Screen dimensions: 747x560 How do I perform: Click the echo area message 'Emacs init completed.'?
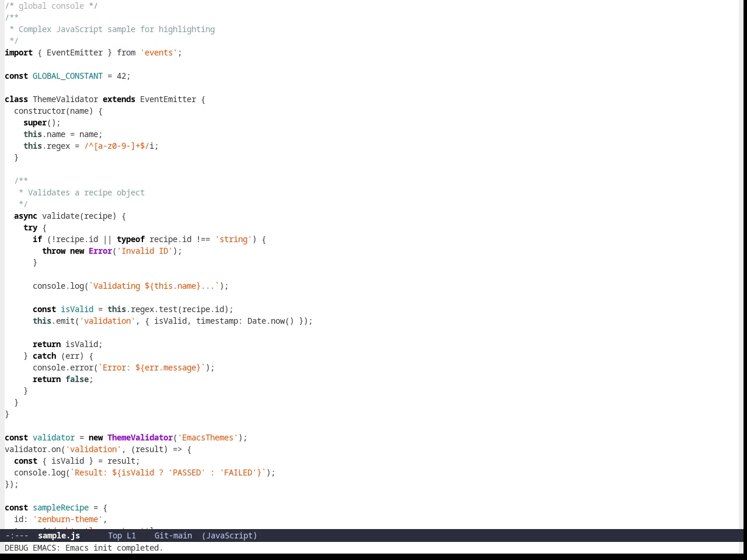(x=114, y=548)
